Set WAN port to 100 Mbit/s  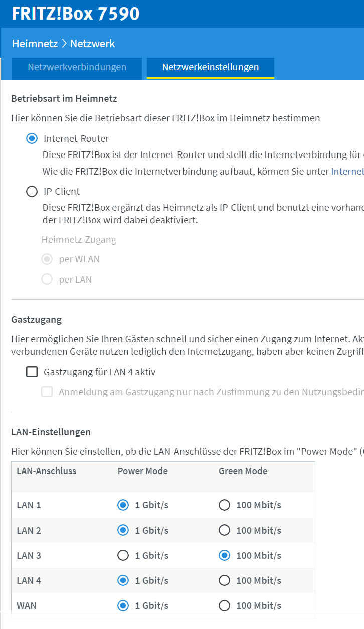224,605
